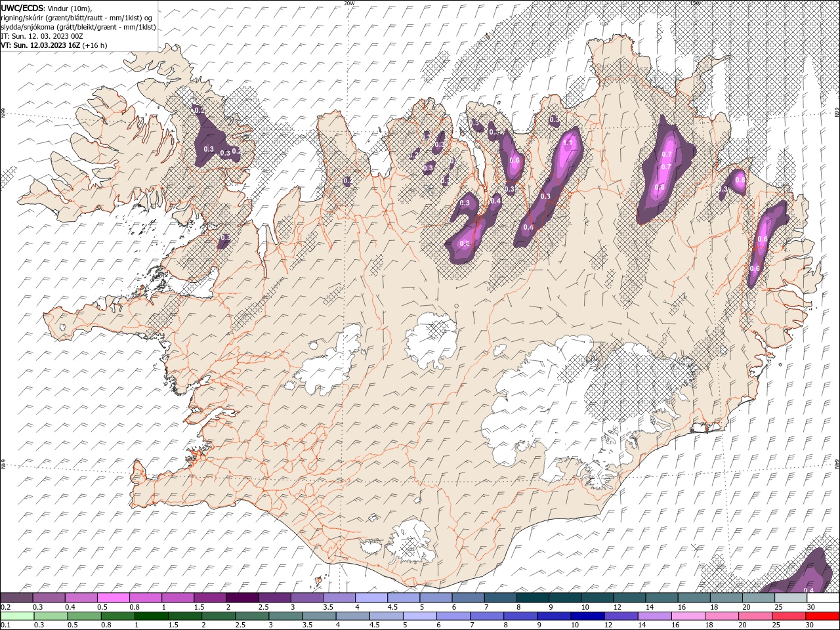Screen dimensions: 840x630
Task: Pick upper legend swatch labeled 6
Action: [468, 598]
